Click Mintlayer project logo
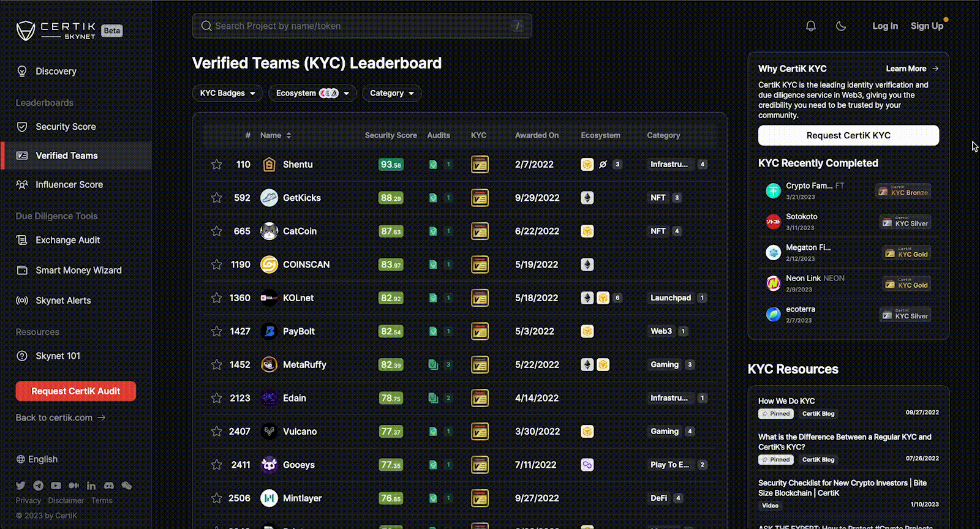980x529 pixels. (269, 498)
